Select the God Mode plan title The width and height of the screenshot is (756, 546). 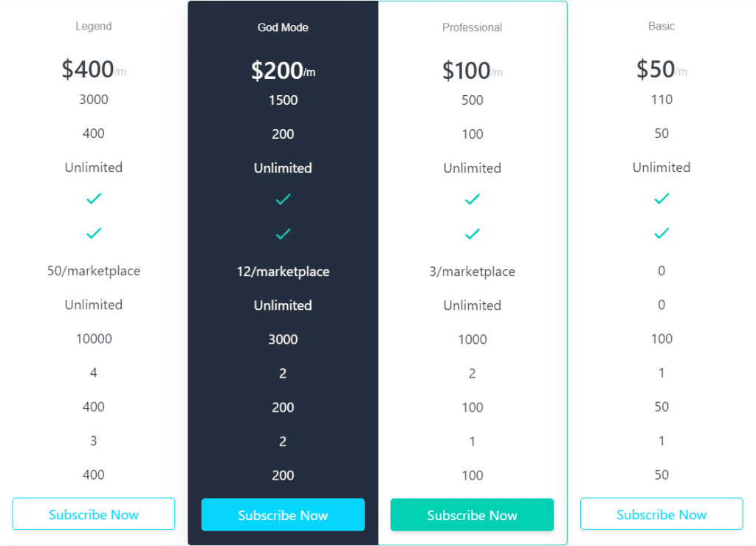[x=283, y=27]
